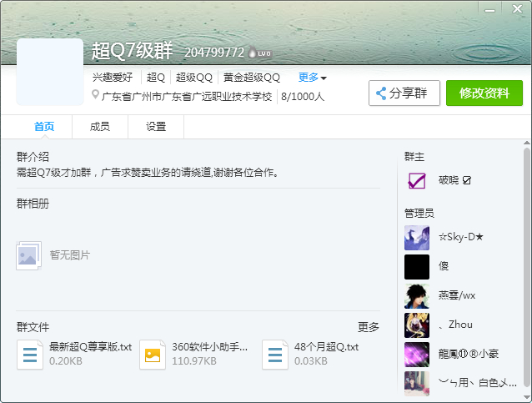Switch to the 首页 tab
532x403 pixels.
(x=44, y=127)
